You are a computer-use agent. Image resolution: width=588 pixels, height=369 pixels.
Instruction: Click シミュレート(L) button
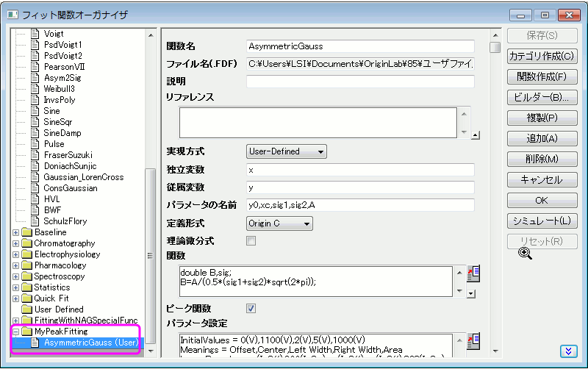[x=542, y=221]
